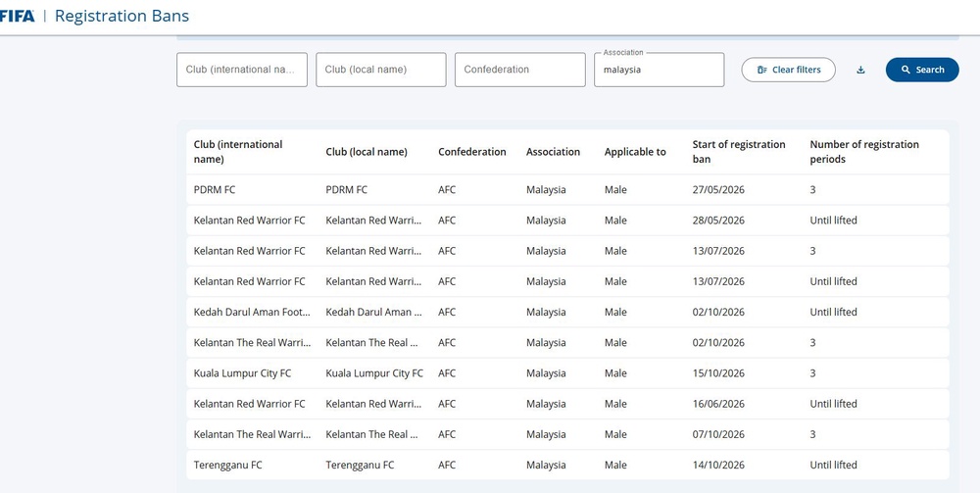The image size is (980, 493).
Task: Click the Clear filters button
Action: pos(788,70)
